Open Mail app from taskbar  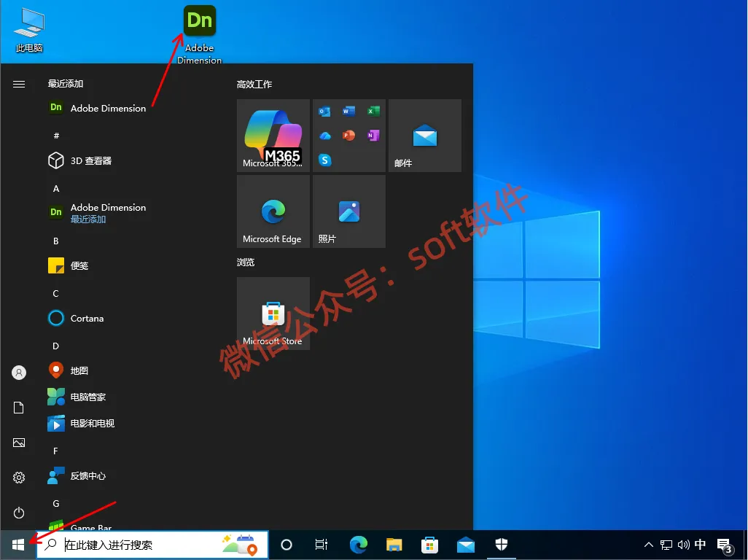click(466, 545)
